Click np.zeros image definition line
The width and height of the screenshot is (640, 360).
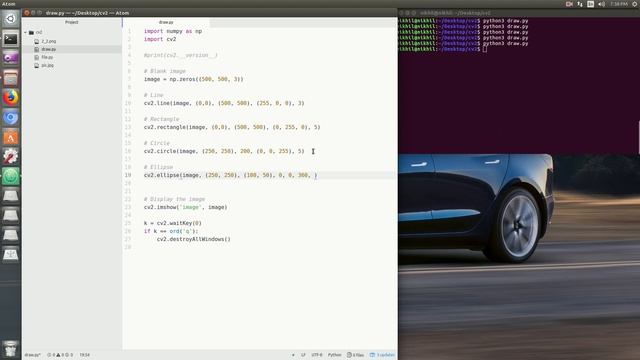(193, 79)
